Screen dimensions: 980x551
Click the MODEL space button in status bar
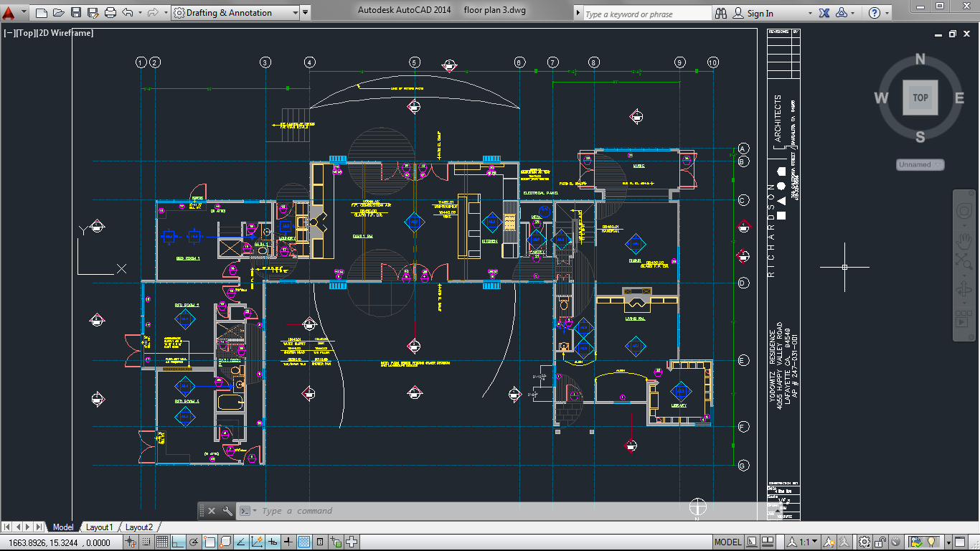tap(727, 542)
